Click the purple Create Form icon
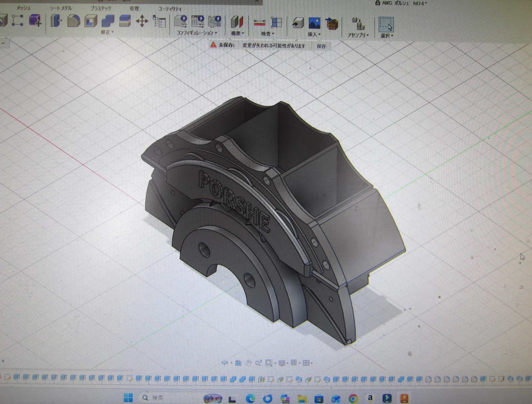This screenshot has height=404, width=532. click(x=35, y=20)
